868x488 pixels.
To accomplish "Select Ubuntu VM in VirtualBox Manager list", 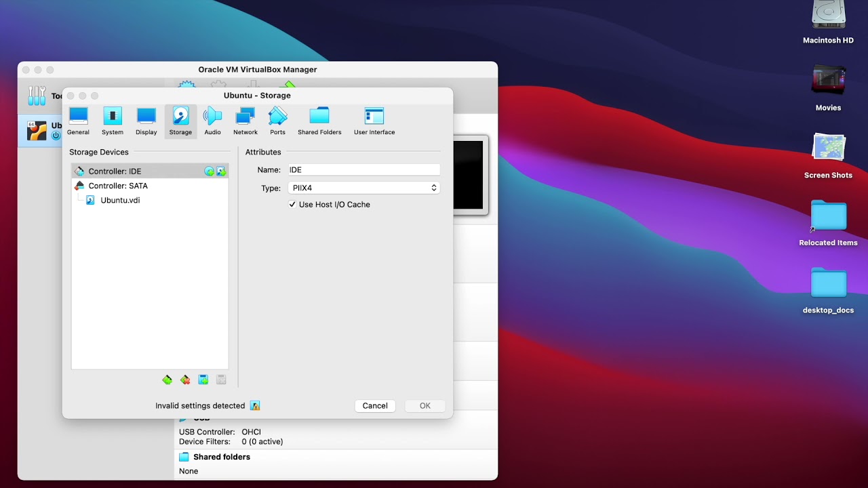I will 41,131.
